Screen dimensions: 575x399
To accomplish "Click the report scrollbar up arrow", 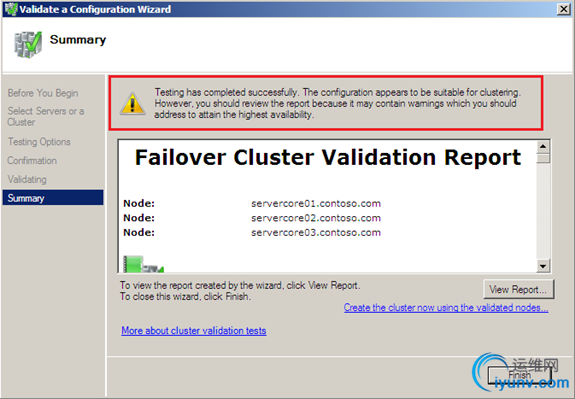I will 543,147.
